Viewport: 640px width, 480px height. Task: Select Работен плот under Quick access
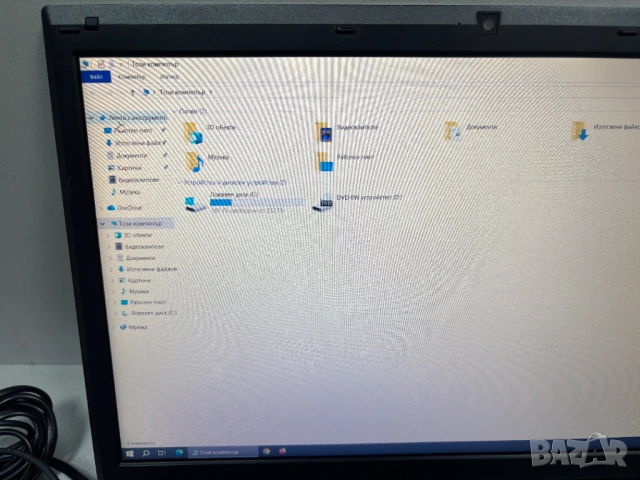pyautogui.click(x=129, y=131)
